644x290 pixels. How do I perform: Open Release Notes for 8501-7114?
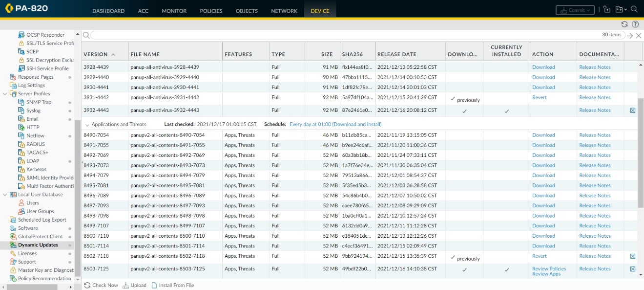pos(595,246)
